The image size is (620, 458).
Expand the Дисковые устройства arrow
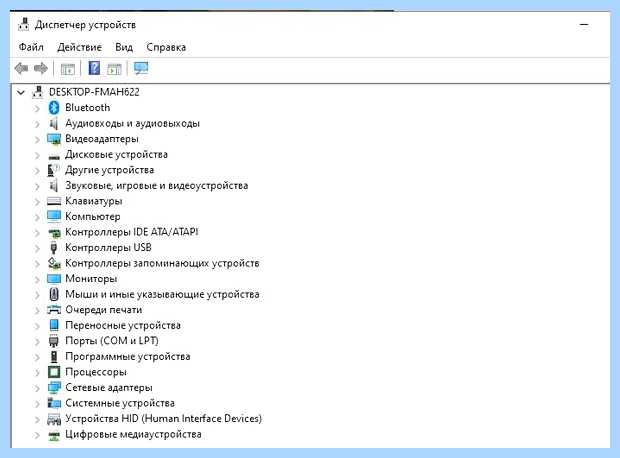[x=37, y=155]
